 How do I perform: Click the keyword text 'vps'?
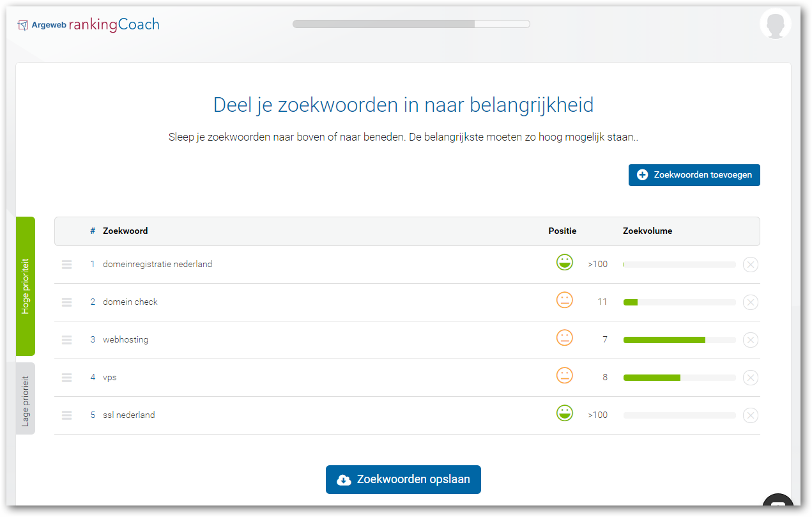click(110, 378)
